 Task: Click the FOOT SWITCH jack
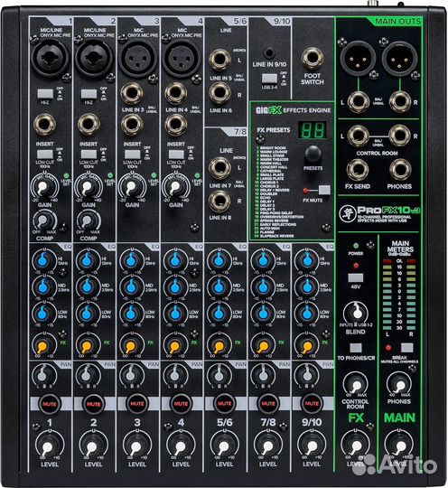click(313, 58)
